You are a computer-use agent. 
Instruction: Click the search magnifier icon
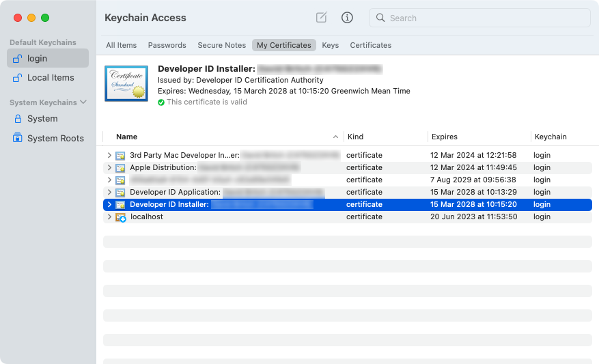click(x=380, y=18)
